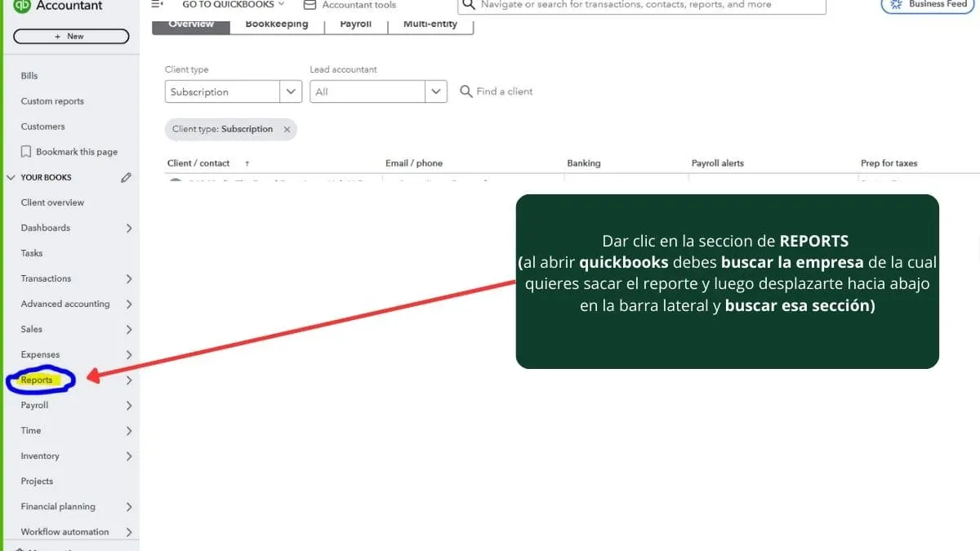Toggle the sidebar collapse menu icon
Viewport: 980px width, 551px height.
[158, 4]
